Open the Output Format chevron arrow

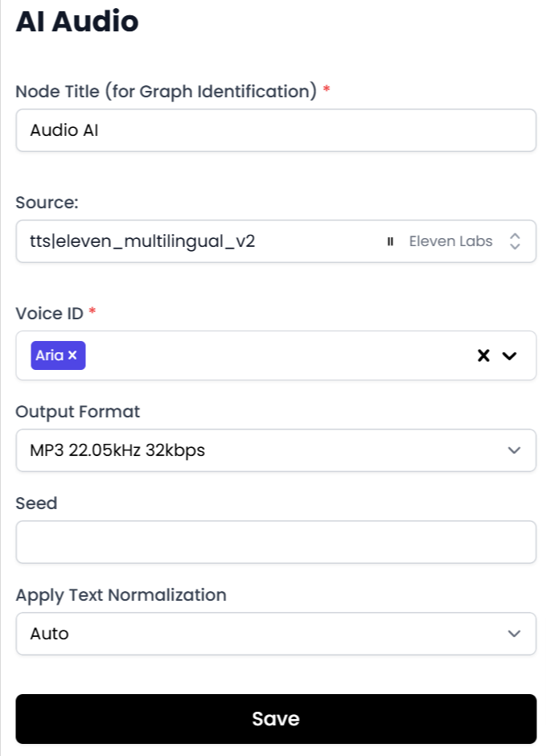click(515, 450)
